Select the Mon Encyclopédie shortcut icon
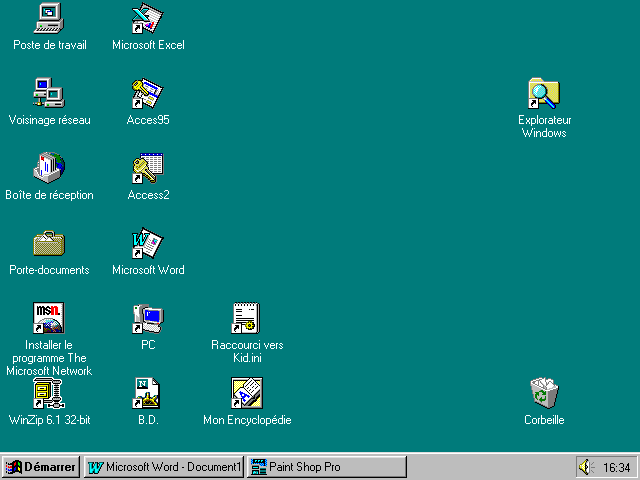The width and height of the screenshot is (640, 480). (247, 393)
